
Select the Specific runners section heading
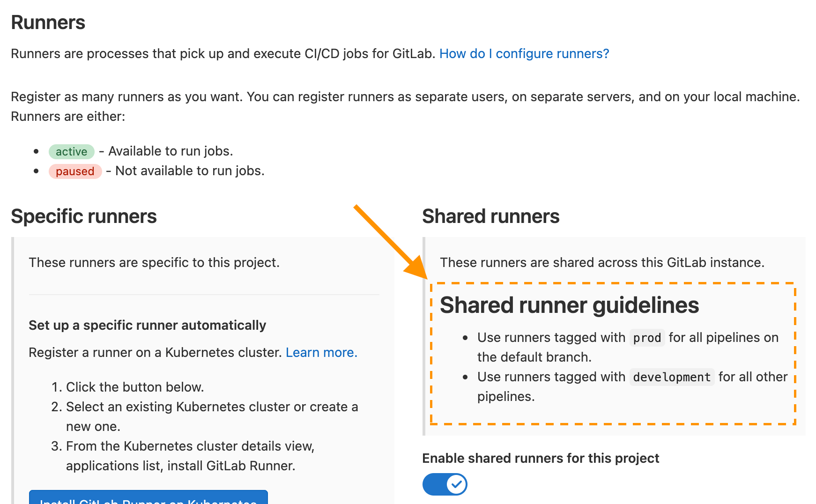click(x=84, y=216)
